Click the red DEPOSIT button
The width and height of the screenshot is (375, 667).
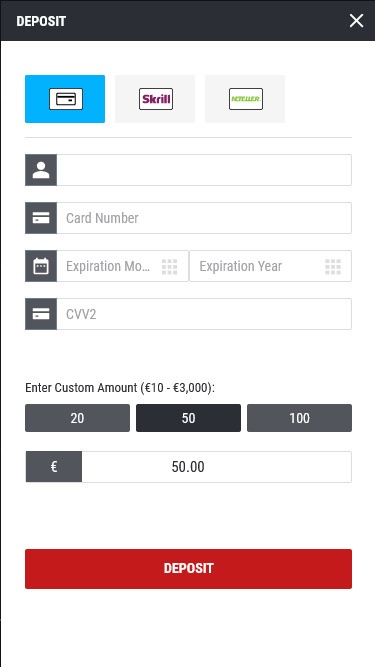188,569
